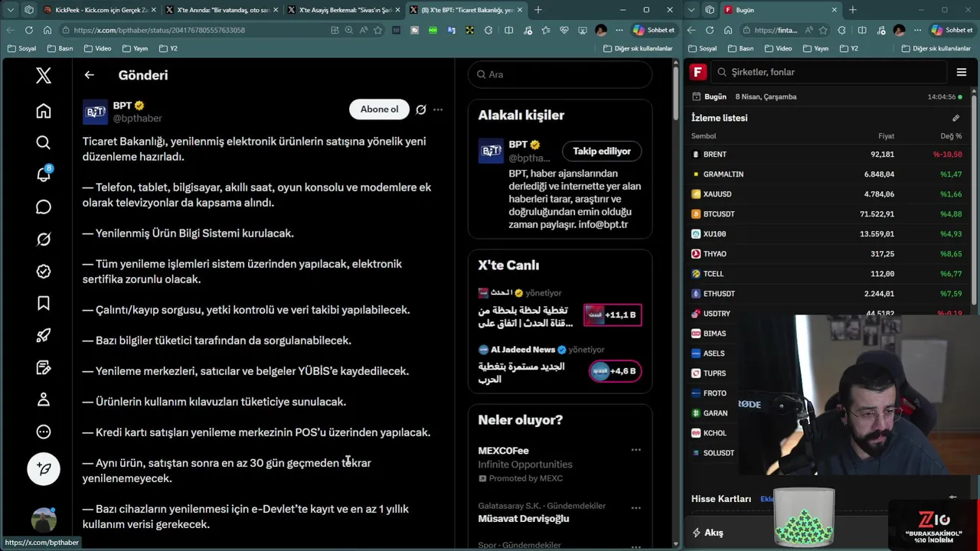Screen dimensions: 980x551
Task: Open MEXC0Fee promoted trend
Action: click(503, 451)
